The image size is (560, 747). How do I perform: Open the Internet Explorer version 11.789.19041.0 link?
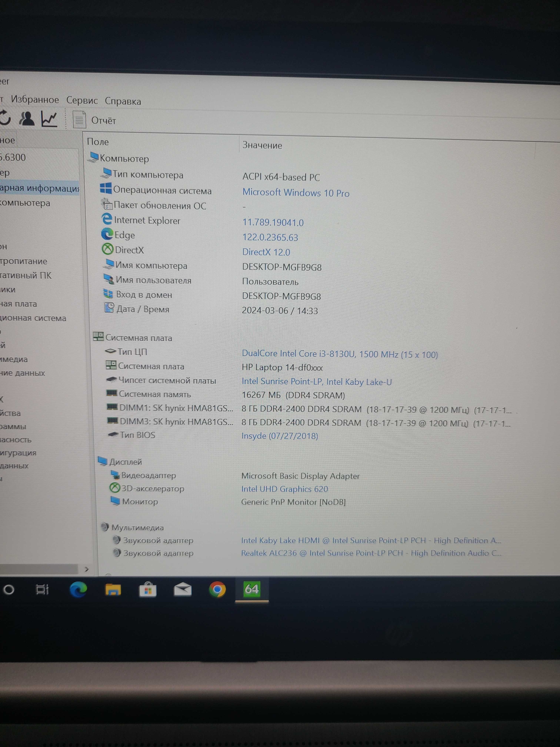273,222
